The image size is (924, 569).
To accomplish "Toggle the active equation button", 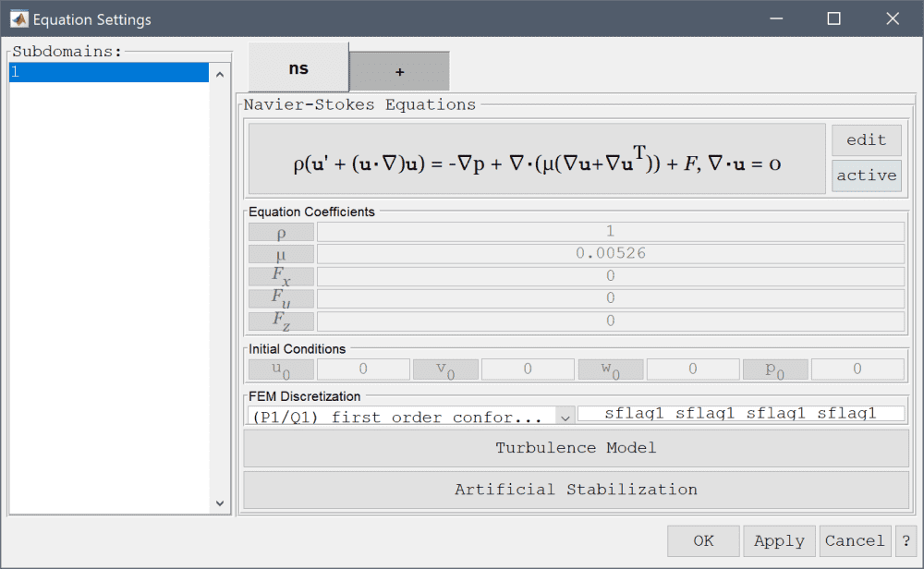I will (x=867, y=176).
